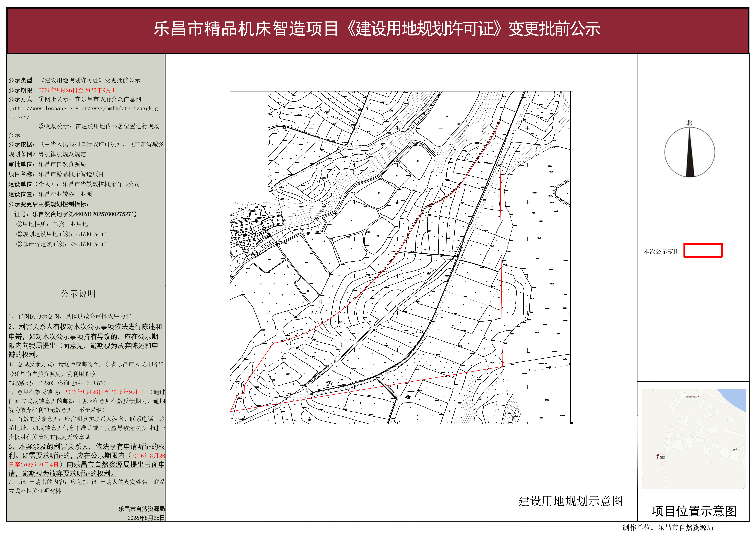Image resolution: width=756 pixels, height=535 pixels.
Task: Select the 公示变更后主要规划控制指标 heading
Action: (x=49, y=204)
